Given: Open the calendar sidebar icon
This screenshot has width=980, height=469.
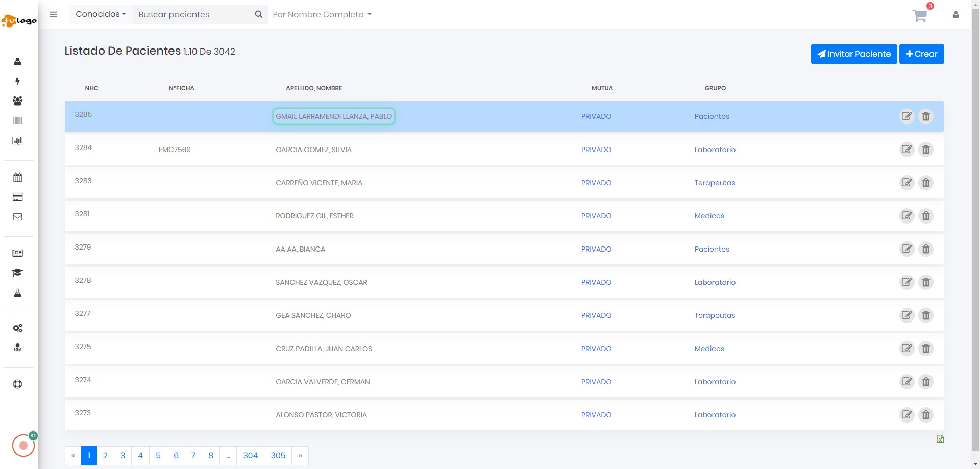Looking at the screenshot, I should [17, 178].
